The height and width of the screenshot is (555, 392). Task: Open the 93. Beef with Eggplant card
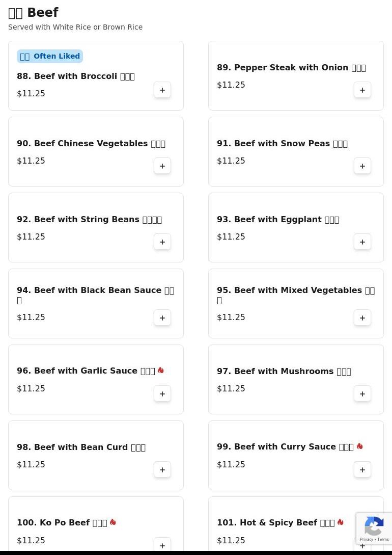point(296,228)
